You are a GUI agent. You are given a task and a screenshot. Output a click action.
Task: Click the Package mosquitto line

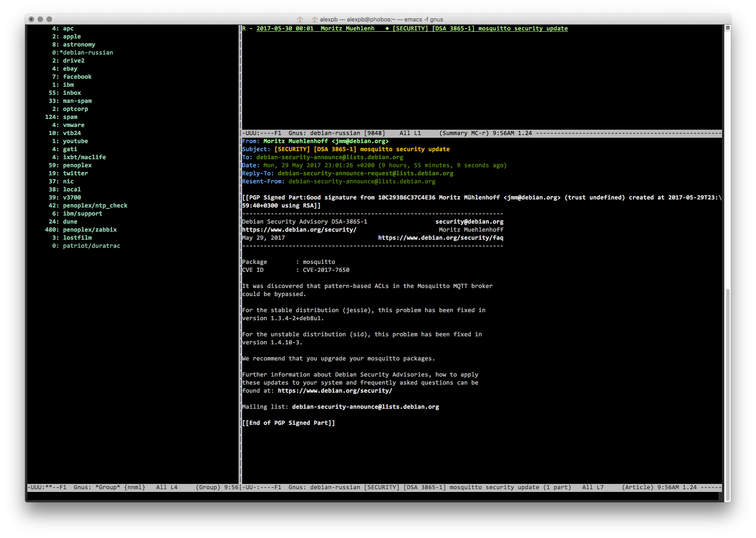pyautogui.click(x=288, y=262)
